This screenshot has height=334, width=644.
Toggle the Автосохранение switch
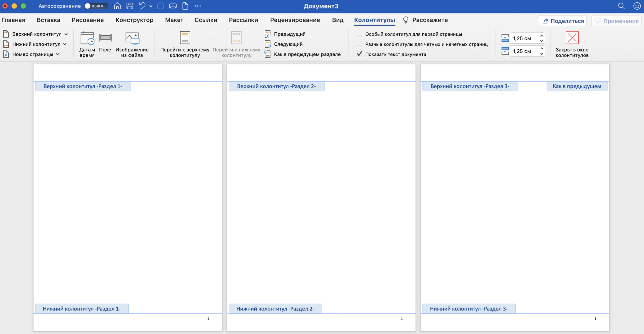(96, 6)
